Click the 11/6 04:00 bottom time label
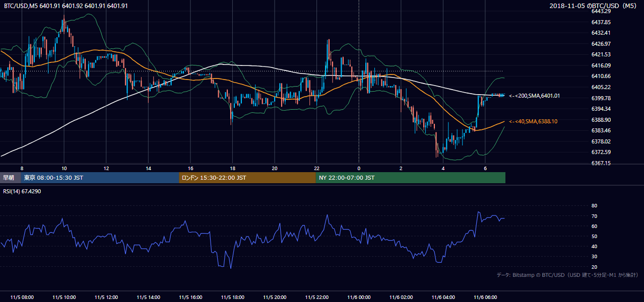644x302 pixels. click(x=443, y=297)
